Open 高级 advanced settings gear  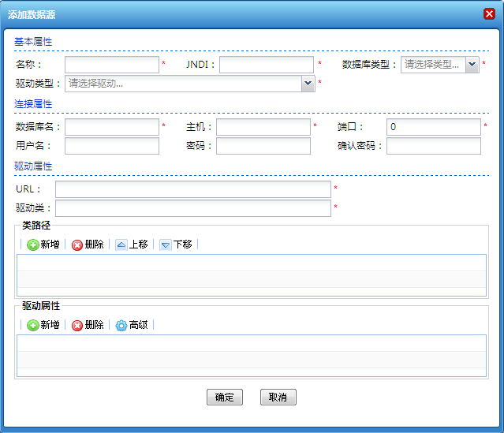point(132,325)
